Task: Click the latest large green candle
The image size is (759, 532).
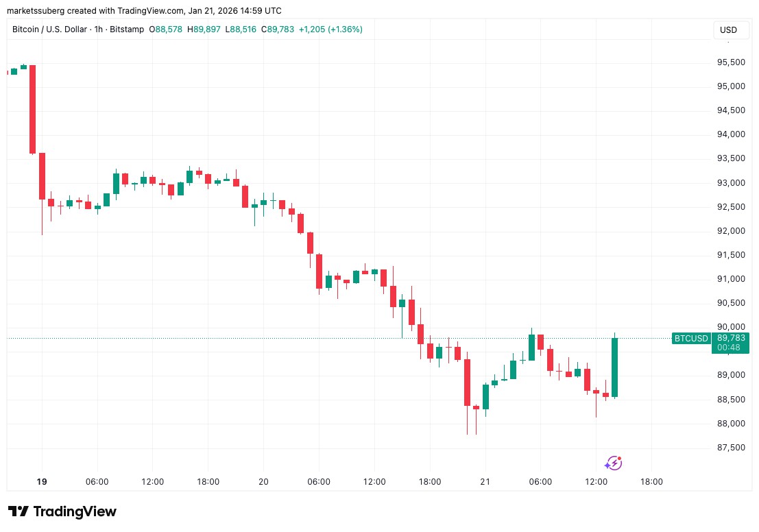Action: click(615, 367)
